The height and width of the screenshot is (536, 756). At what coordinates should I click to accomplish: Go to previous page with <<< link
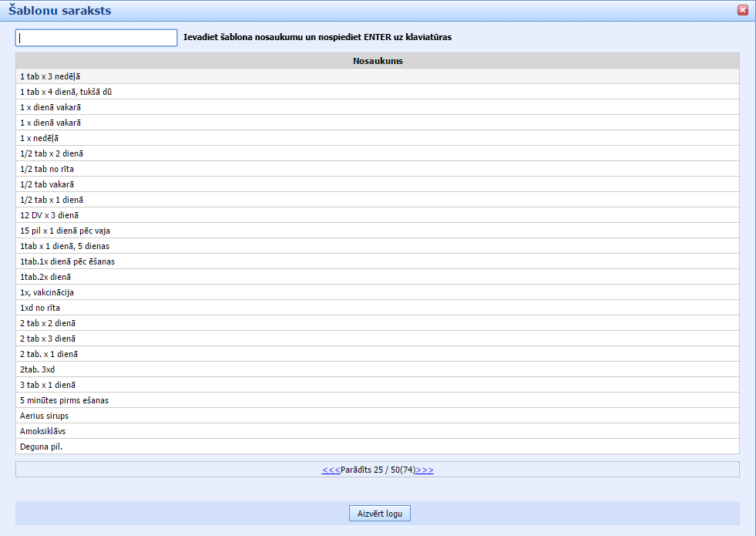click(331, 470)
